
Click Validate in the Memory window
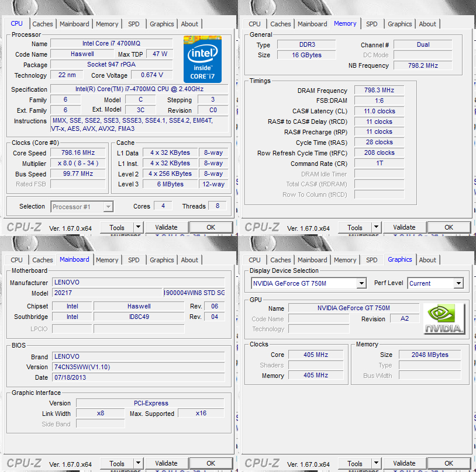404,227
